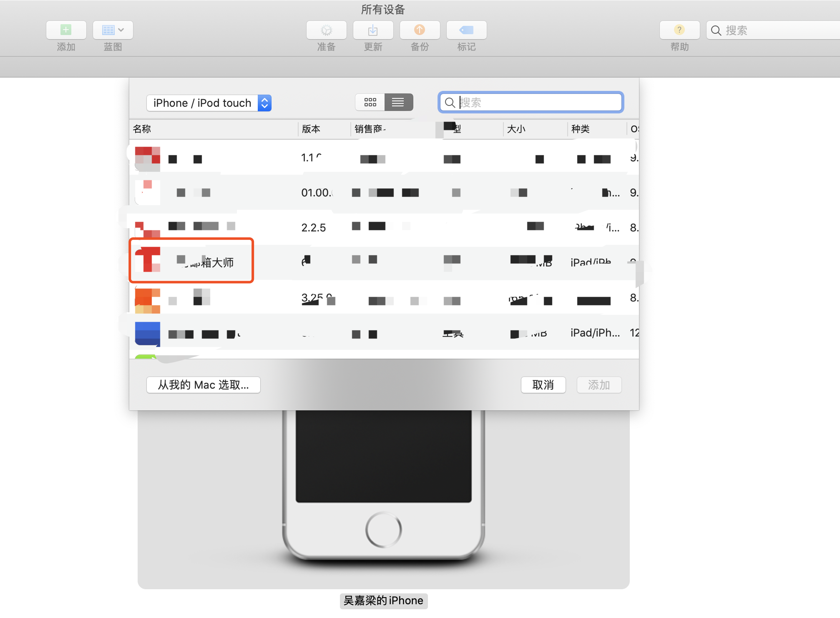Click the Prepare (准备) gear icon
840x618 pixels.
(326, 30)
